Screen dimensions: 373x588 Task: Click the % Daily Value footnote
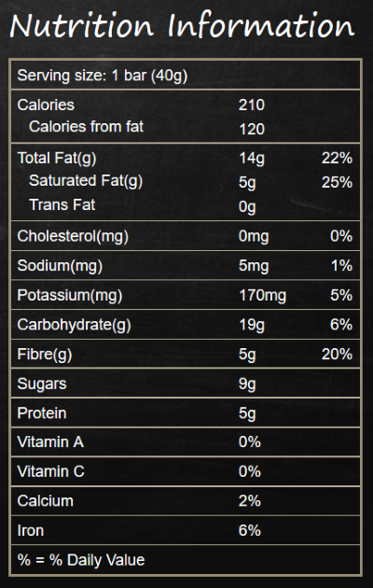pyautogui.click(x=81, y=560)
